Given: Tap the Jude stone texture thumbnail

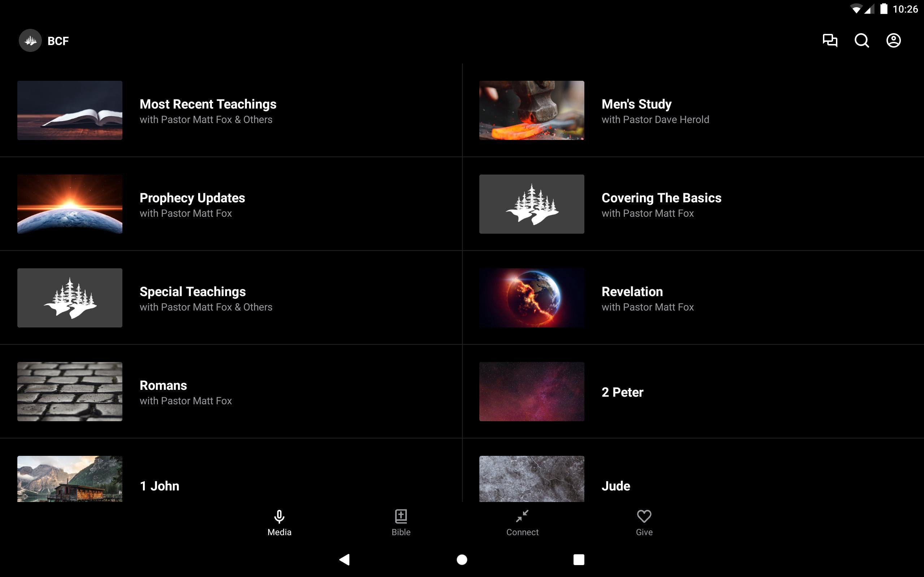Looking at the screenshot, I should point(532,479).
